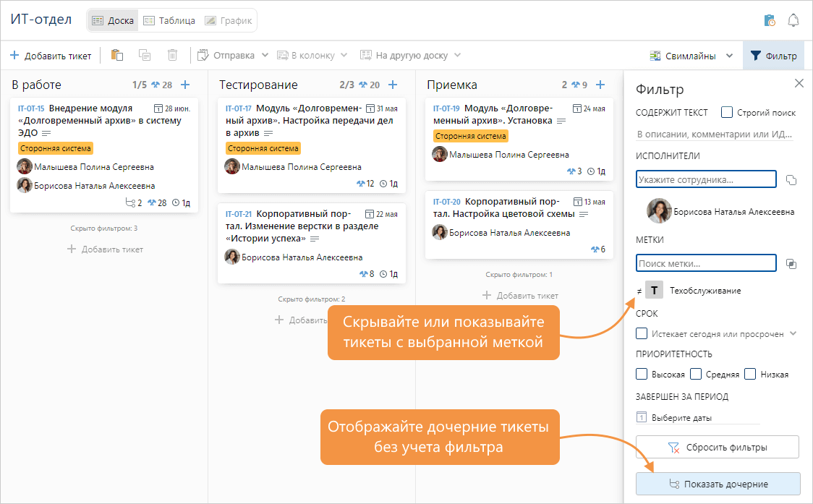Check «Истекает сегодня или просрочен» option
813x504 pixels.
pyautogui.click(x=641, y=333)
